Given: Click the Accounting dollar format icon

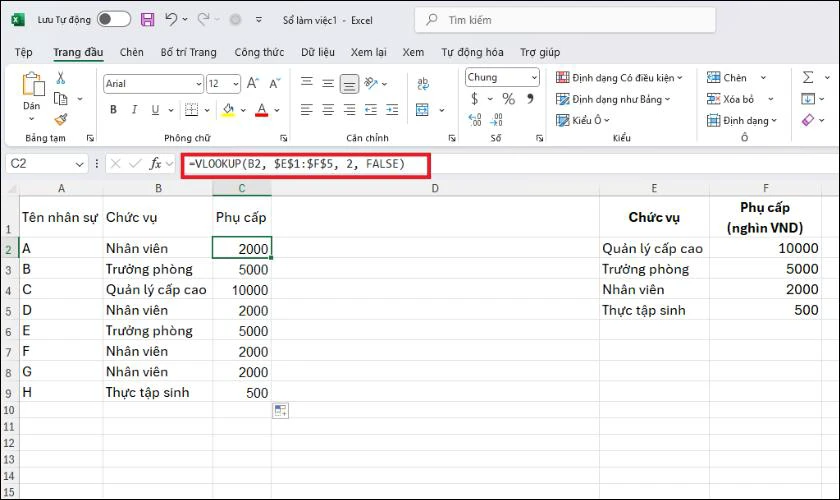Looking at the screenshot, I should coord(475,99).
